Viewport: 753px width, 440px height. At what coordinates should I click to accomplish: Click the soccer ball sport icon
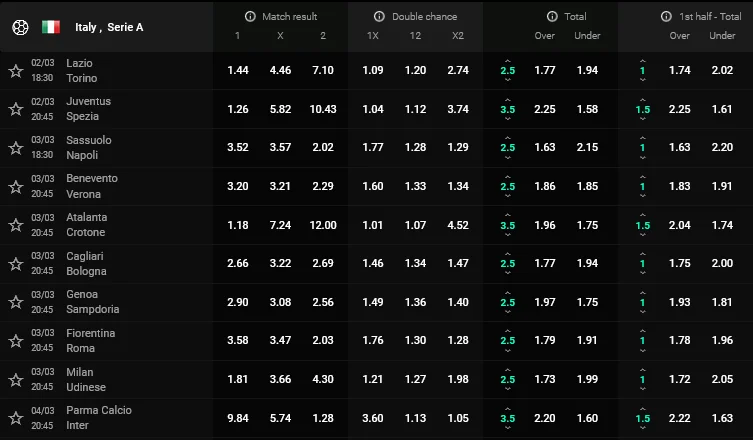click(20, 27)
